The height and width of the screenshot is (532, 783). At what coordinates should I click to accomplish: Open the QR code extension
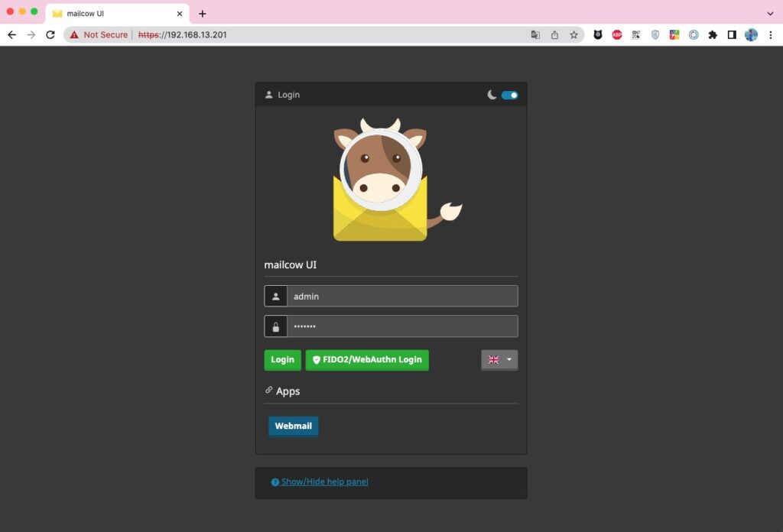click(x=636, y=35)
